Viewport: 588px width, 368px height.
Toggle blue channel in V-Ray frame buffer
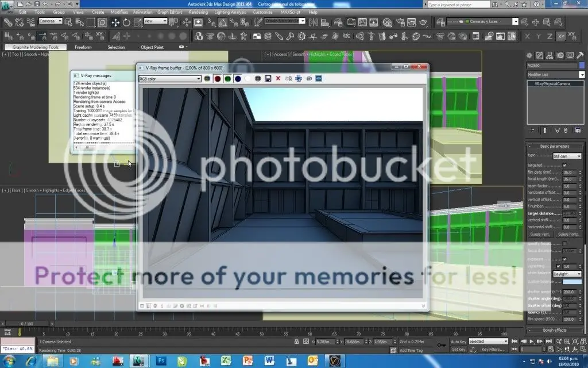[238, 78]
